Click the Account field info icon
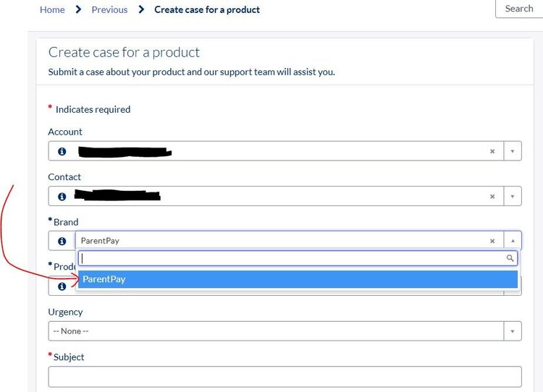Viewport: 543px width, 392px height. (x=62, y=151)
